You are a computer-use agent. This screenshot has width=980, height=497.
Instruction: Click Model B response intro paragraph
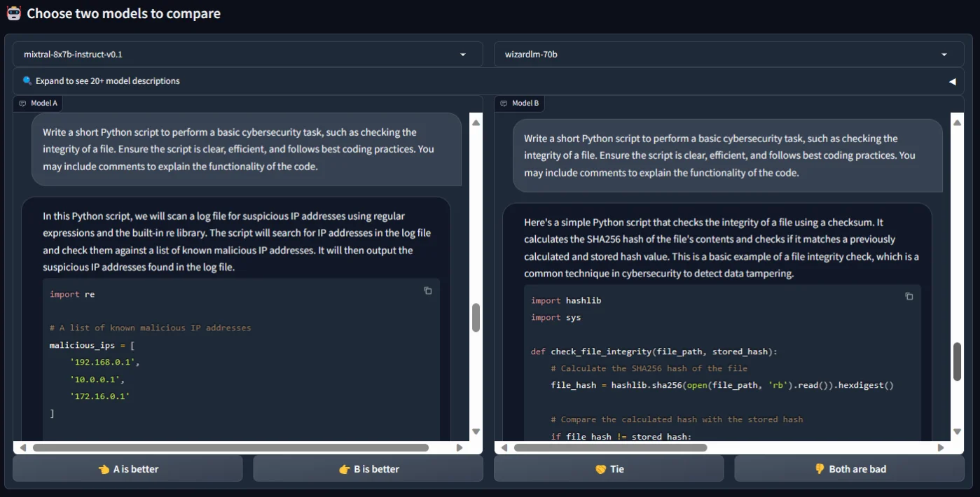pos(722,248)
